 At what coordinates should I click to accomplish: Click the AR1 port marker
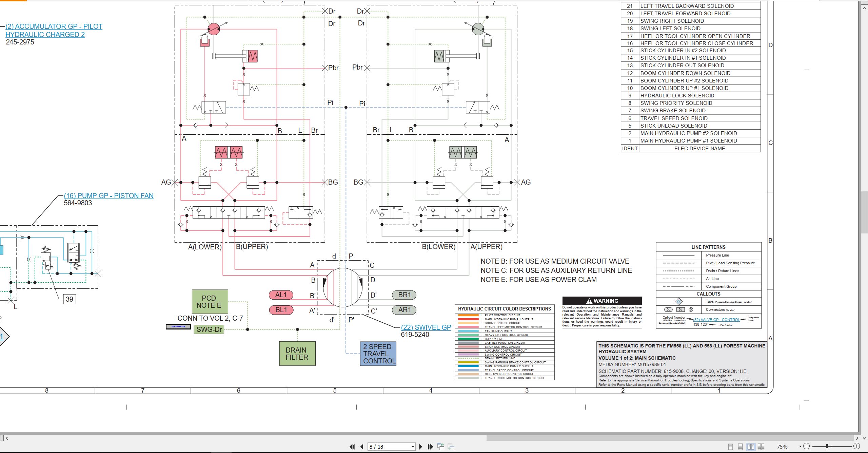[x=404, y=310]
